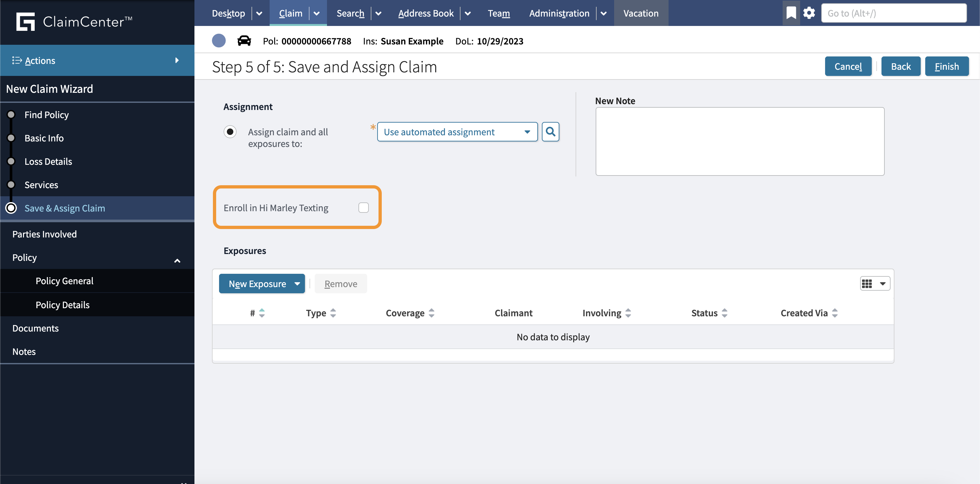Click the vehicle claim icon in the header

coord(243,41)
